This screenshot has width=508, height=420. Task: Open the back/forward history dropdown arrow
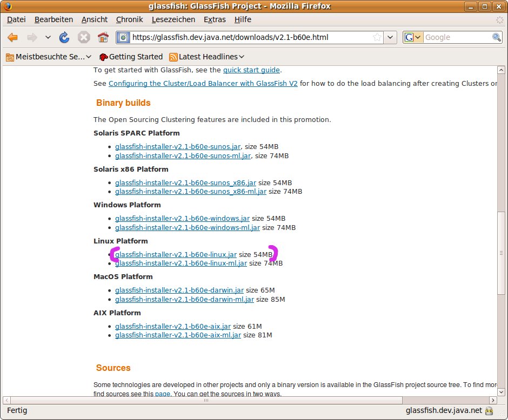click(48, 37)
